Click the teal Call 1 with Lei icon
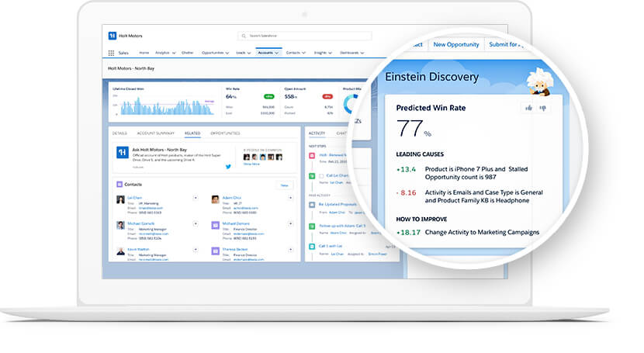This screenshot has width=644, height=353. click(x=312, y=246)
